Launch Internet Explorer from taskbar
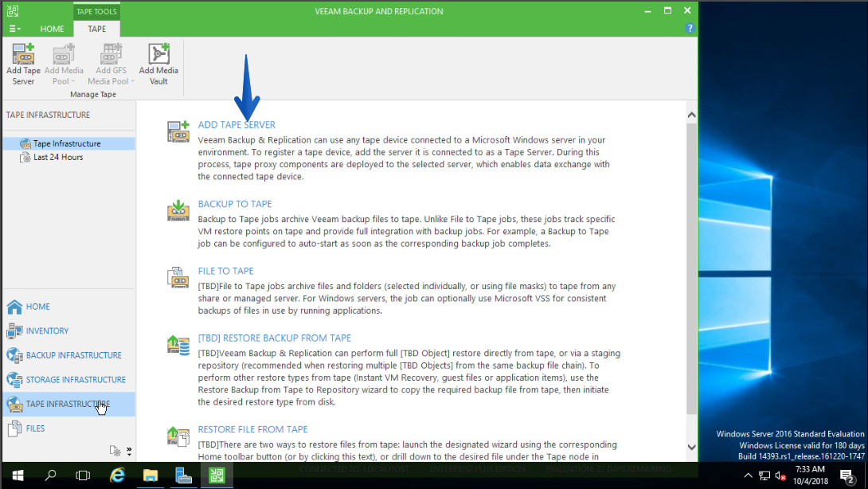 coord(117,475)
